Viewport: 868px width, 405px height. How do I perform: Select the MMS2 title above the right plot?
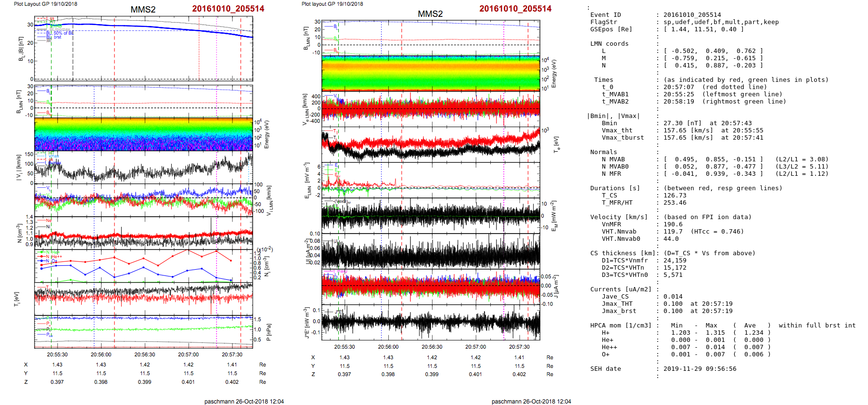pyautogui.click(x=430, y=14)
